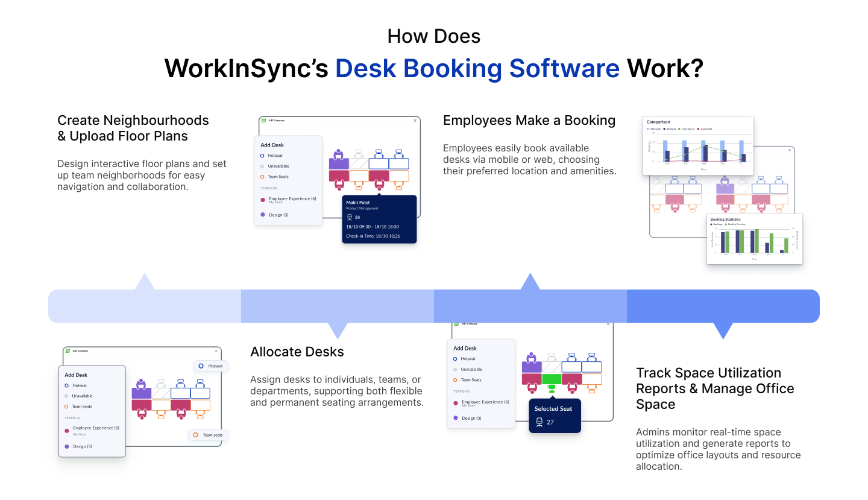The height and width of the screenshot is (500, 868).
Task: Select the purple desk in the Selected Seat floor plan
Action: point(532,367)
